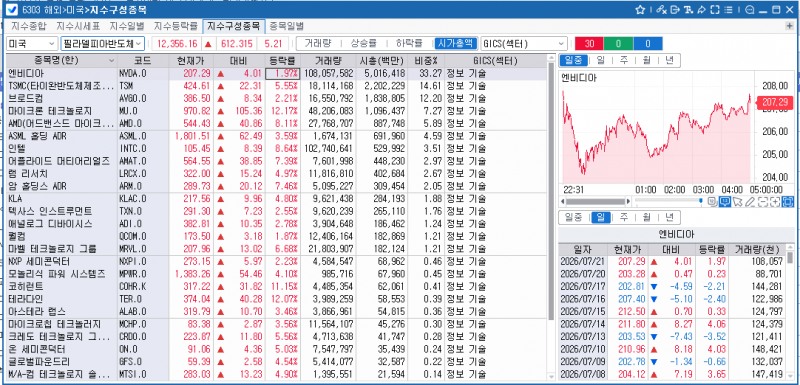
Task: Click the blue 0 decliners count box
Action: (647, 44)
